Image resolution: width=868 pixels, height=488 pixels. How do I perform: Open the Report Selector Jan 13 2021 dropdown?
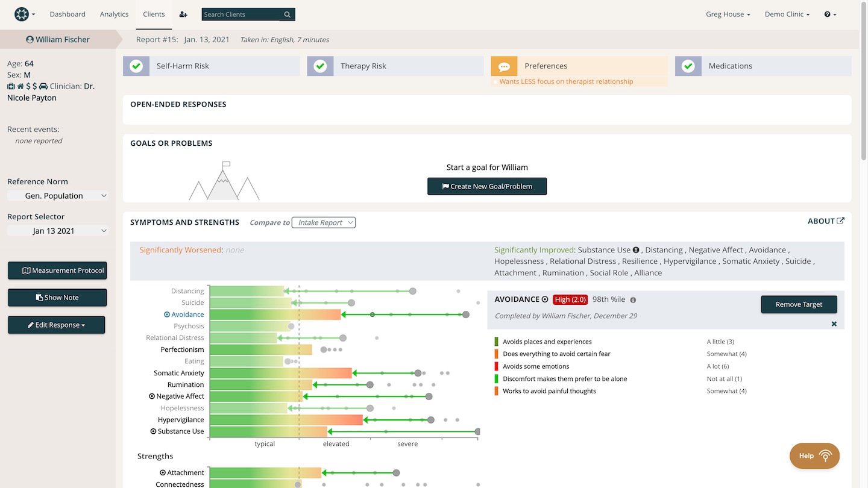(58, 231)
